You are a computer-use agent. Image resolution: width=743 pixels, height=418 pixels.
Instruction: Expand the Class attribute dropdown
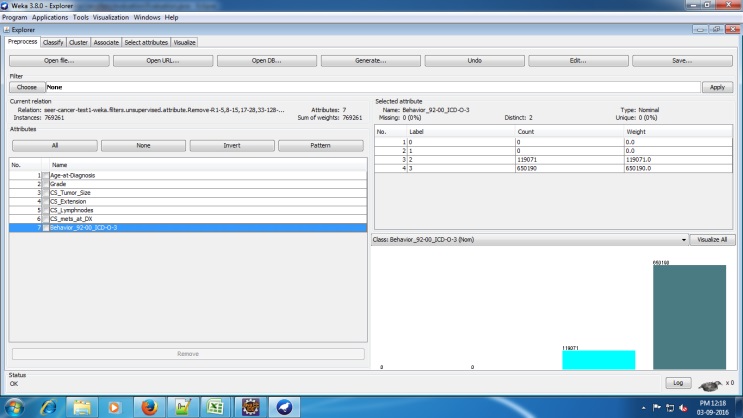(x=683, y=240)
